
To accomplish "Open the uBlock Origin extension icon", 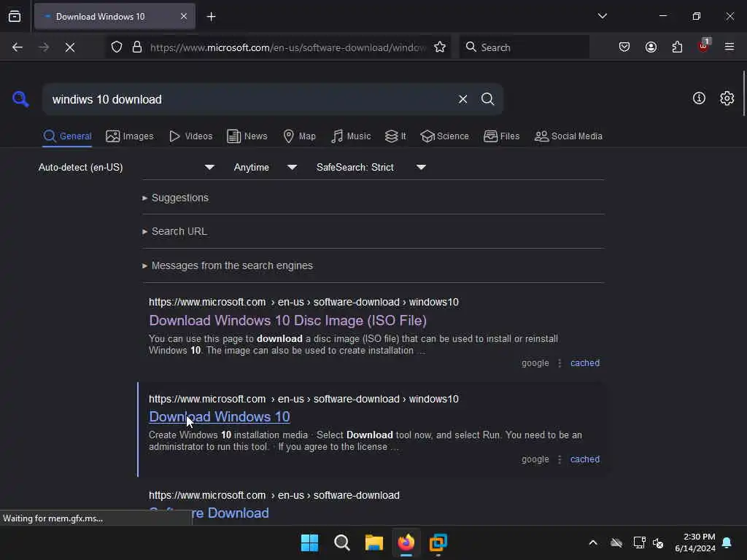I will point(704,46).
